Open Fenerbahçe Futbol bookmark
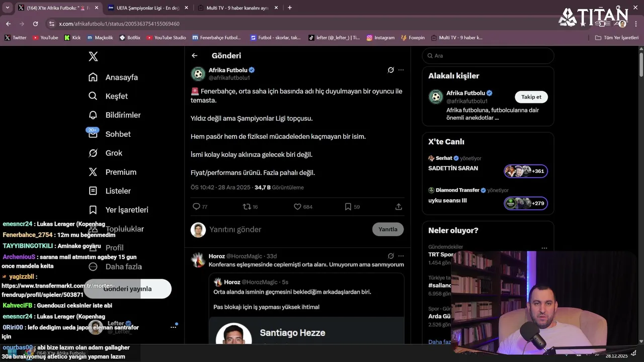Image resolution: width=644 pixels, height=362 pixels. 217,38
